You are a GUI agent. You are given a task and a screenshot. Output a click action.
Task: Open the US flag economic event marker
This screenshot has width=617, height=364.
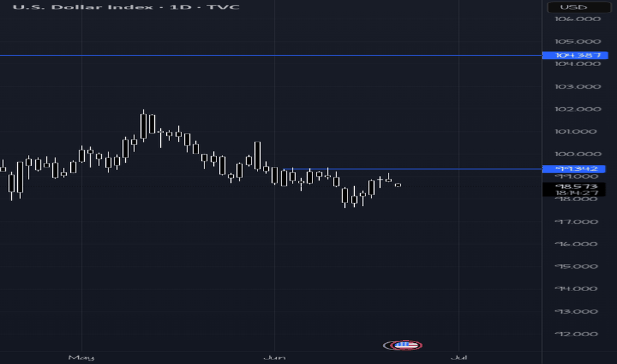tap(407, 345)
